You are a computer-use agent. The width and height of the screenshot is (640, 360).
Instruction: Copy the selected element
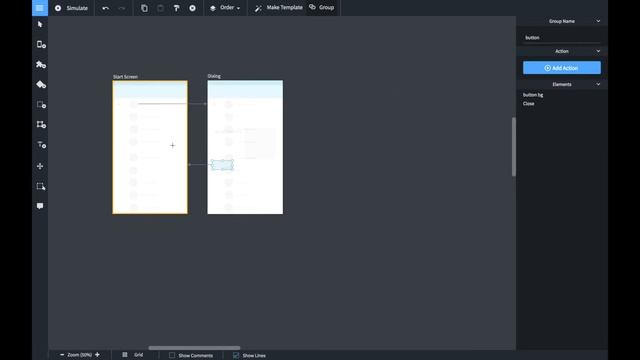(144, 8)
